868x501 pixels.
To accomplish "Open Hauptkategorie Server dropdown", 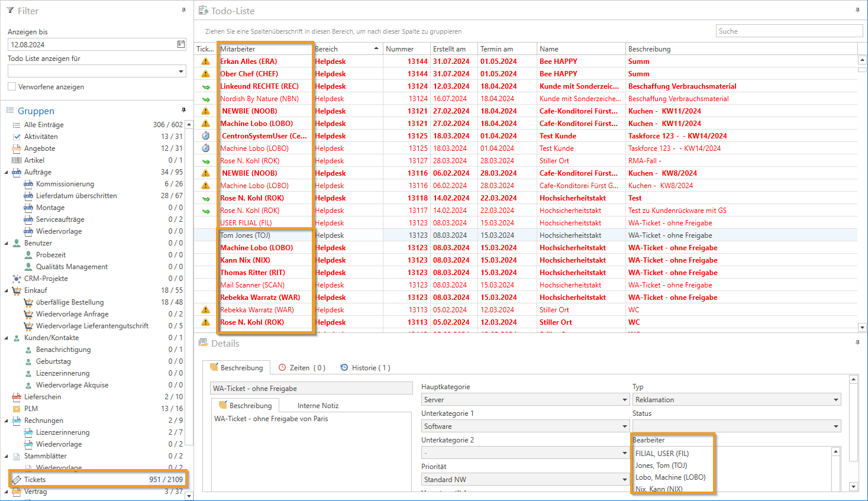I will tap(624, 400).
